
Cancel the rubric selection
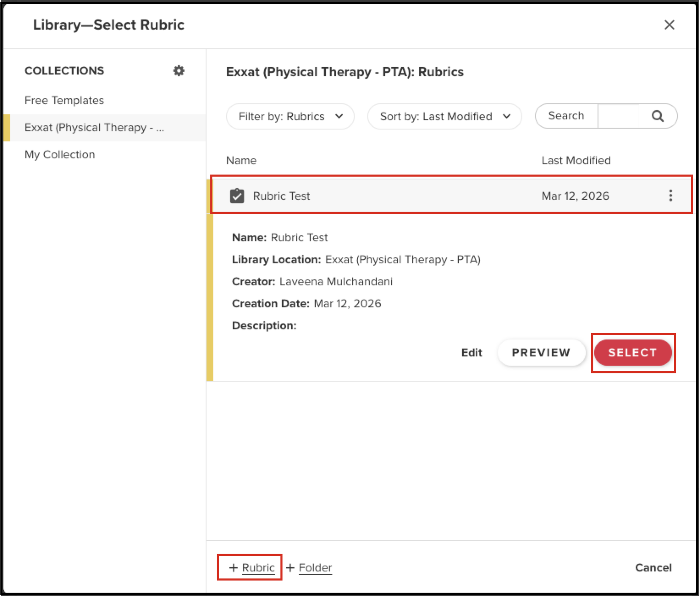[x=653, y=568]
